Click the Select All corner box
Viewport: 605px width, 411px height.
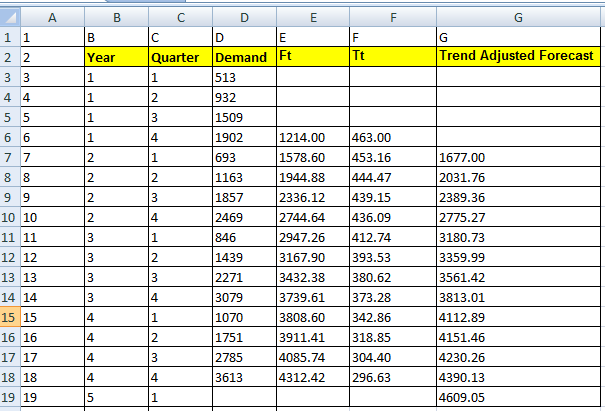[x=9, y=17]
